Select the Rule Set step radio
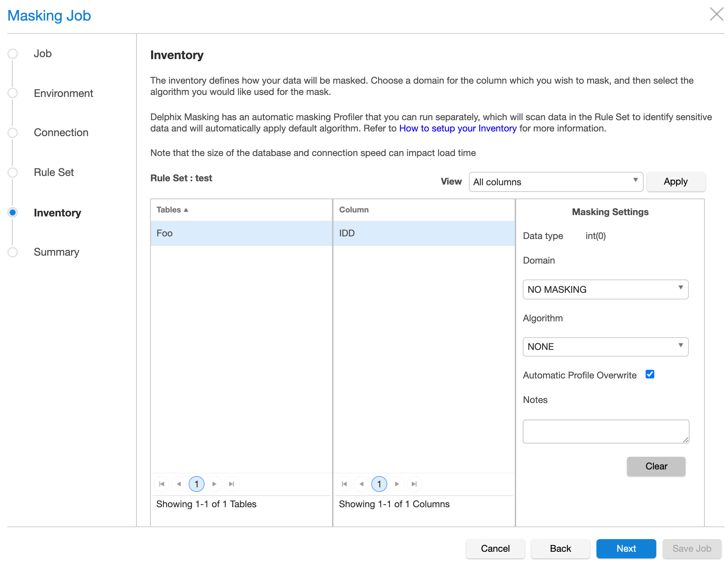728x567 pixels. point(13,173)
